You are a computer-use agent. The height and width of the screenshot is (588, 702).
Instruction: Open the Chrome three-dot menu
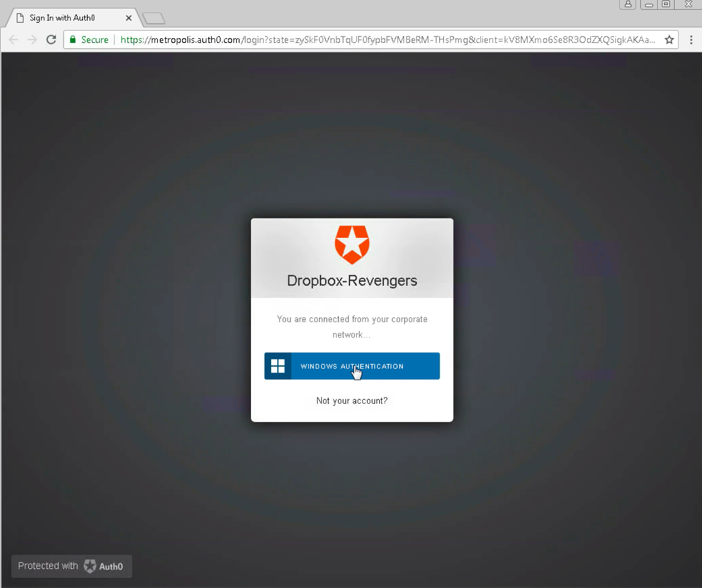[691, 39]
